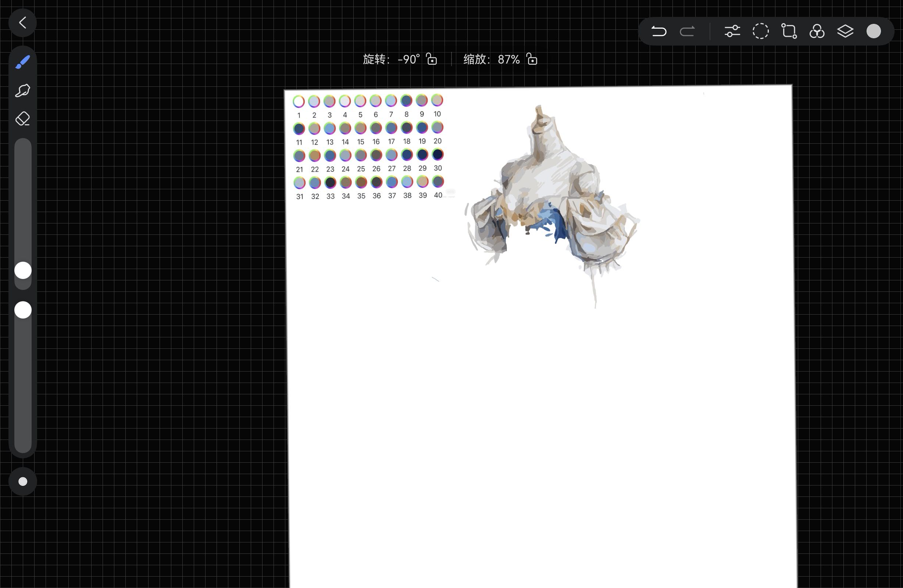
Task: Pick color swatch number 2
Action: (314, 101)
